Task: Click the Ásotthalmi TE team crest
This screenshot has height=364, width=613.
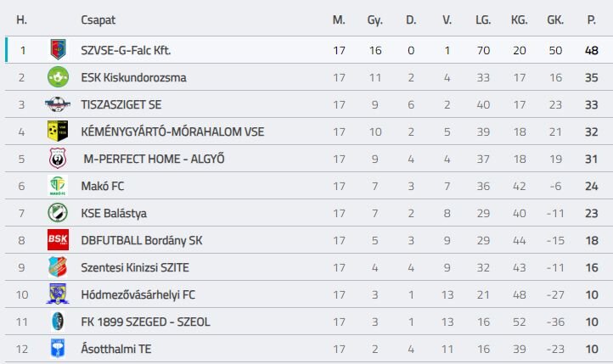Action: tap(58, 349)
